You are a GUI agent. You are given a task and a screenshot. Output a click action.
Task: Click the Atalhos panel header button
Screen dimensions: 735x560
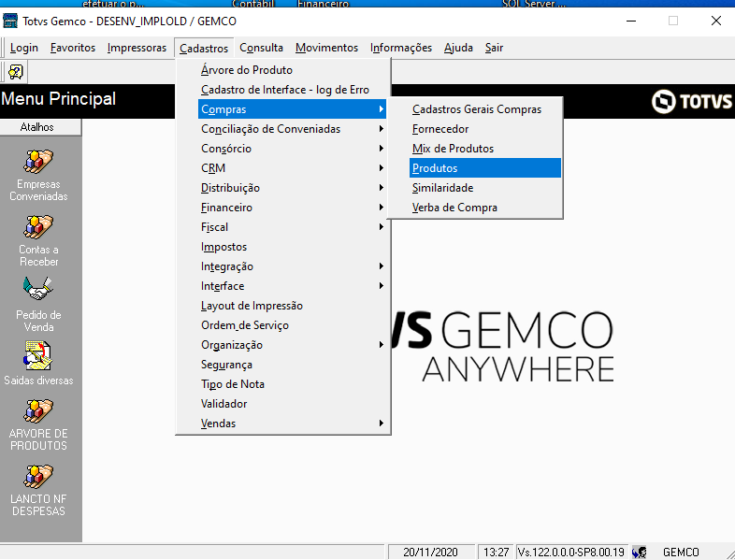[40, 127]
